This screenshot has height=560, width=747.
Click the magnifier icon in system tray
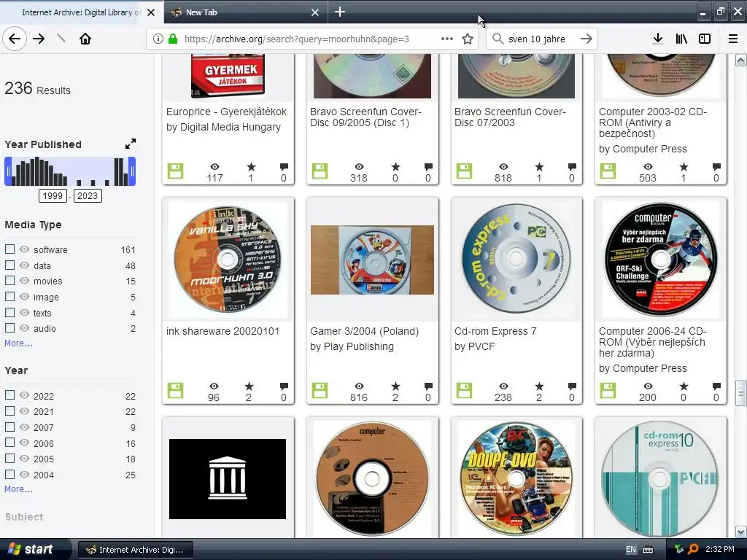coord(693,549)
